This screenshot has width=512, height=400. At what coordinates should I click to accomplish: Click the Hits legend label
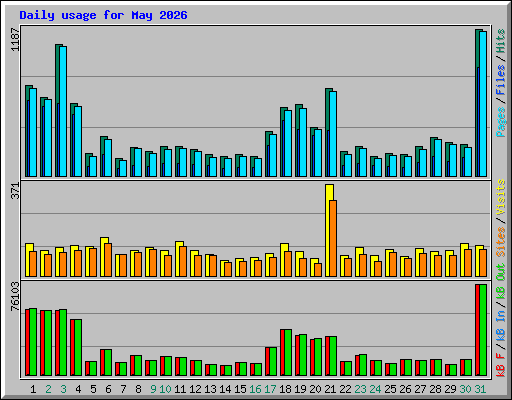point(501,41)
